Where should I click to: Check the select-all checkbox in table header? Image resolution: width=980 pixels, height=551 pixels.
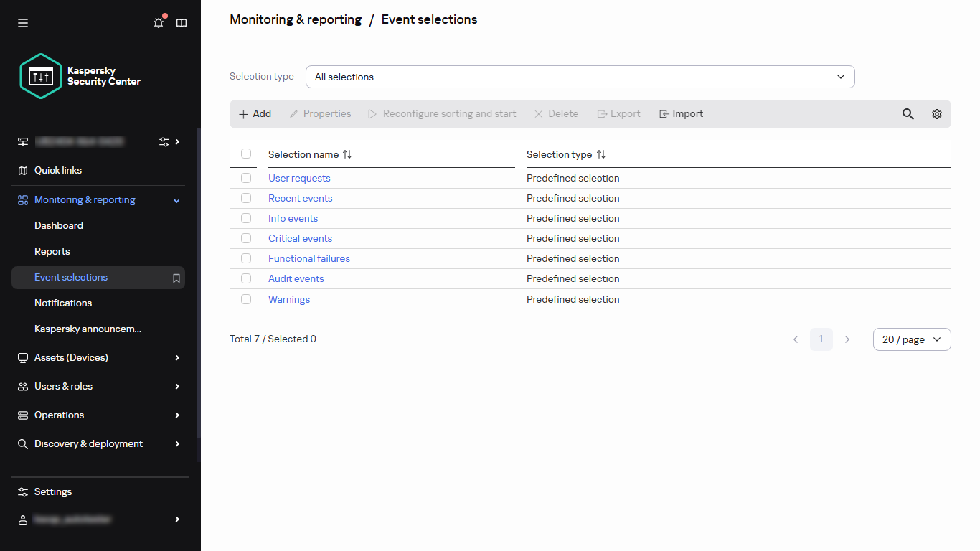[246, 154]
